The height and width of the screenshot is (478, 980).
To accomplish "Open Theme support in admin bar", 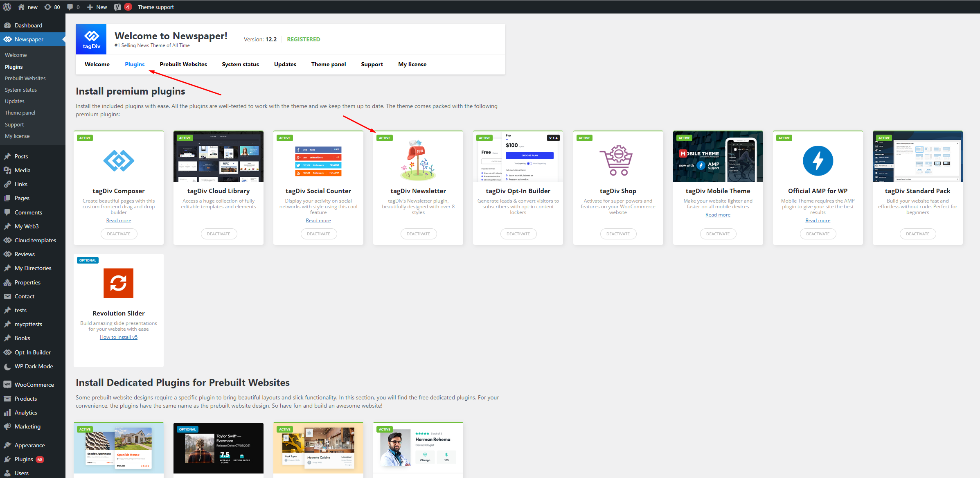I will (156, 7).
